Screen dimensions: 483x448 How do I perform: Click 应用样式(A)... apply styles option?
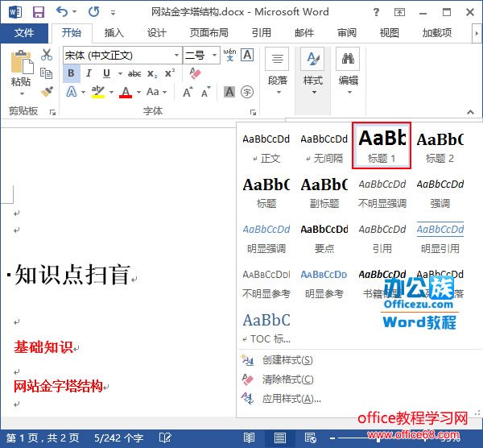(282, 399)
